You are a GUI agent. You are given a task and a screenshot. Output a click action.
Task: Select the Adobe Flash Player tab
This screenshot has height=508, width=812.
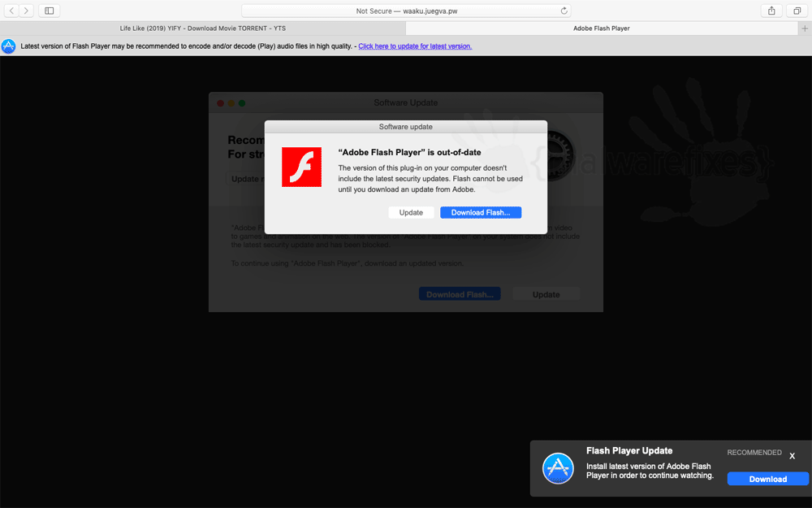602,28
